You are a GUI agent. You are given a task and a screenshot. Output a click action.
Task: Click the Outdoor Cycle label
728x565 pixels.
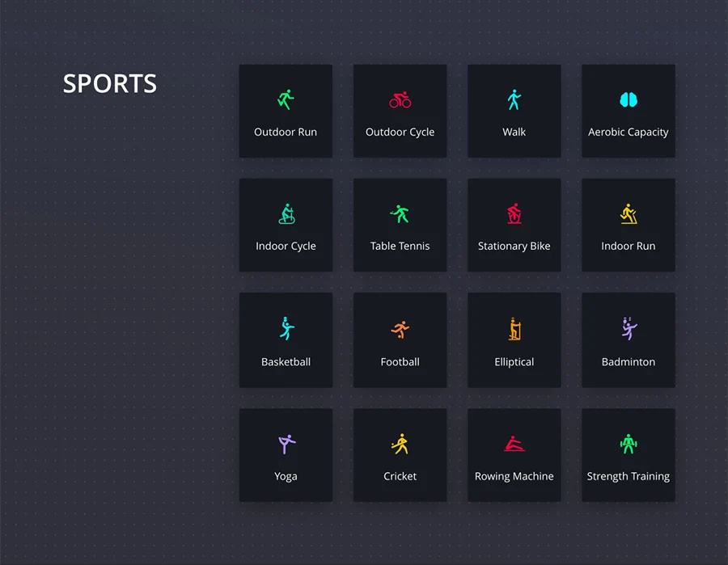click(x=400, y=133)
